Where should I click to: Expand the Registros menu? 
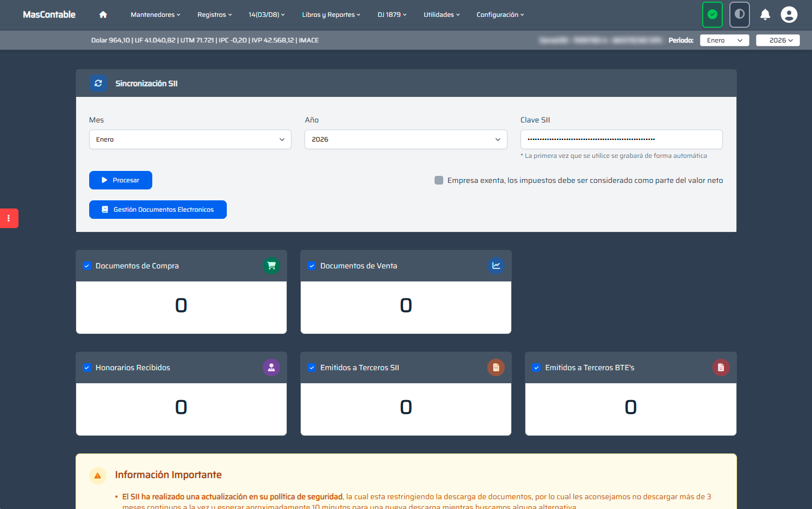(x=215, y=15)
